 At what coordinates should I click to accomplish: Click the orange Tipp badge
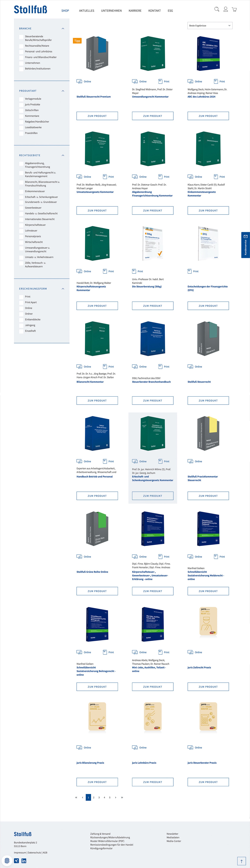pyautogui.click(x=77, y=41)
